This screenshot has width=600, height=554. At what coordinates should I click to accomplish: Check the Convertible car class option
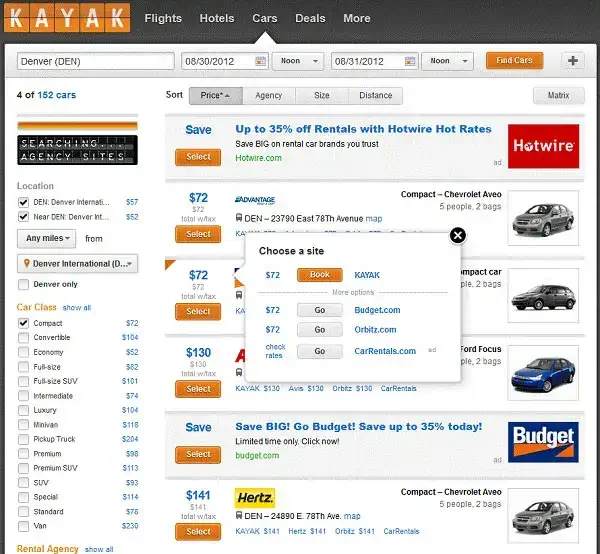pos(23,337)
